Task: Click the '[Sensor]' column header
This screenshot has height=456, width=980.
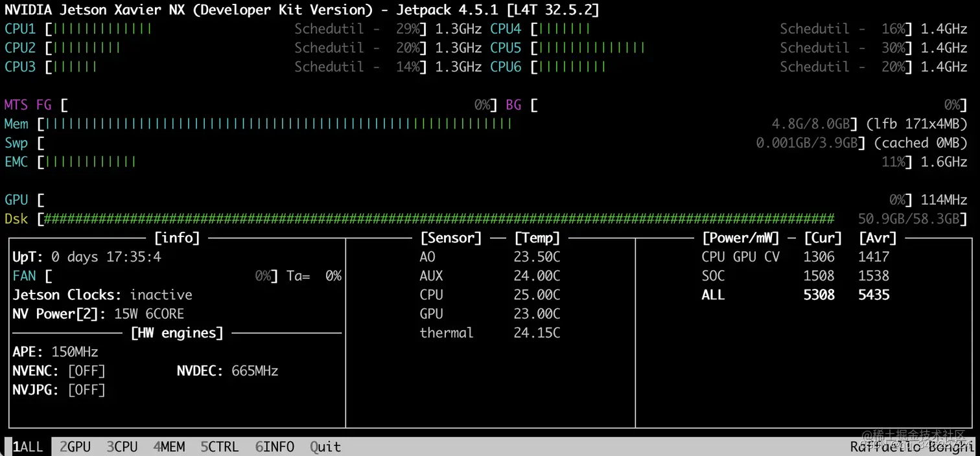Action: [x=451, y=238]
